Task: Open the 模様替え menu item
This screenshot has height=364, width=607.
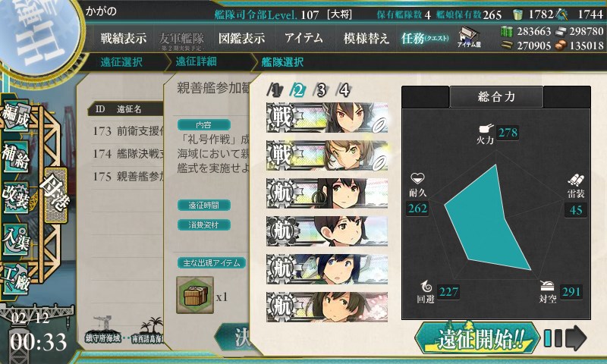Action: 366,38
